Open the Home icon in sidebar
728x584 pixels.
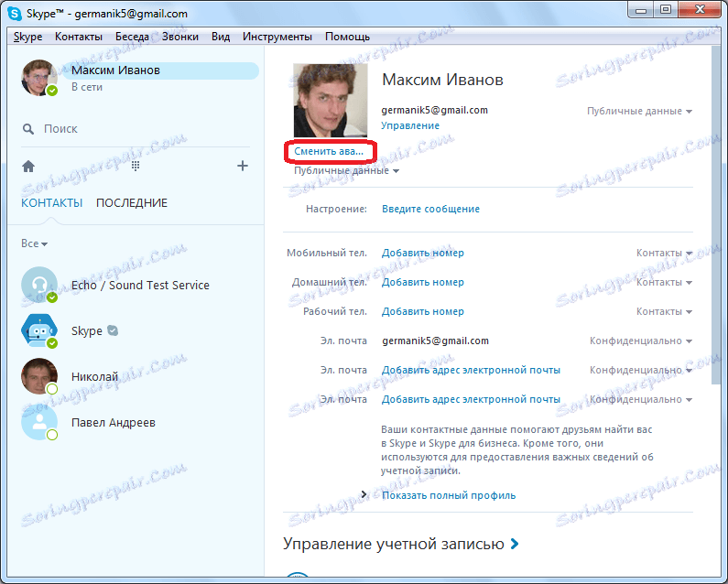[28, 167]
